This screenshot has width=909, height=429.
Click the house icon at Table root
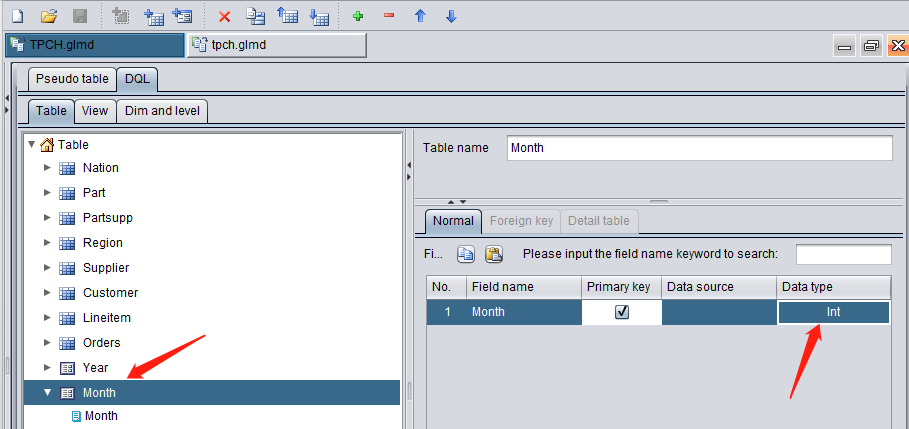pos(48,145)
